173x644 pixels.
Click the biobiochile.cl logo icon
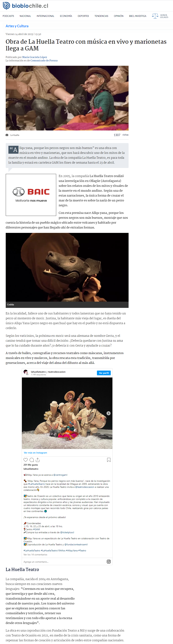pos(7,6)
